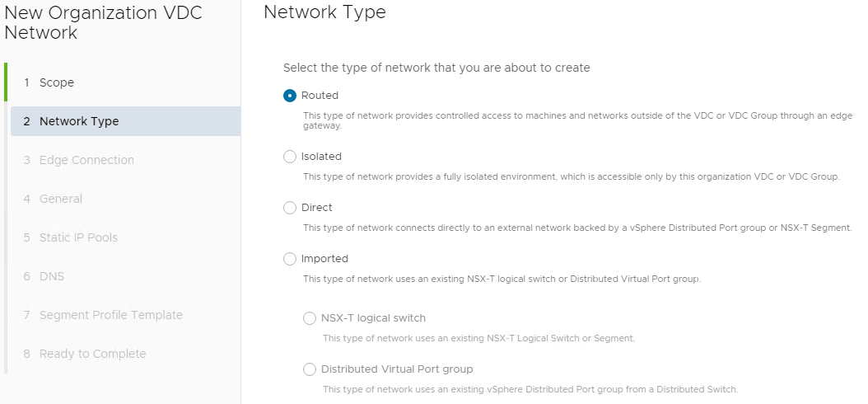Click the Direct option label text
The width and height of the screenshot is (868, 404).
point(317,208)
